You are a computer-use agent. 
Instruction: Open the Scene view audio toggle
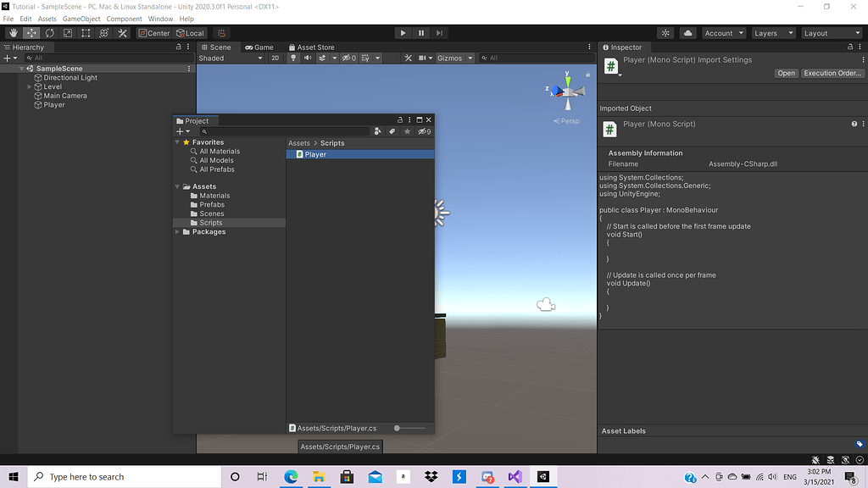308,58
